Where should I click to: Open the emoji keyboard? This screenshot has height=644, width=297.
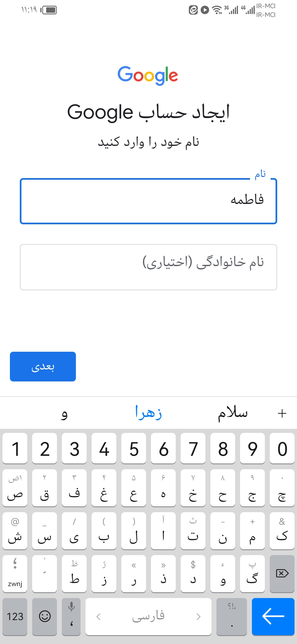pyautogui.click(x=45, y=616)
